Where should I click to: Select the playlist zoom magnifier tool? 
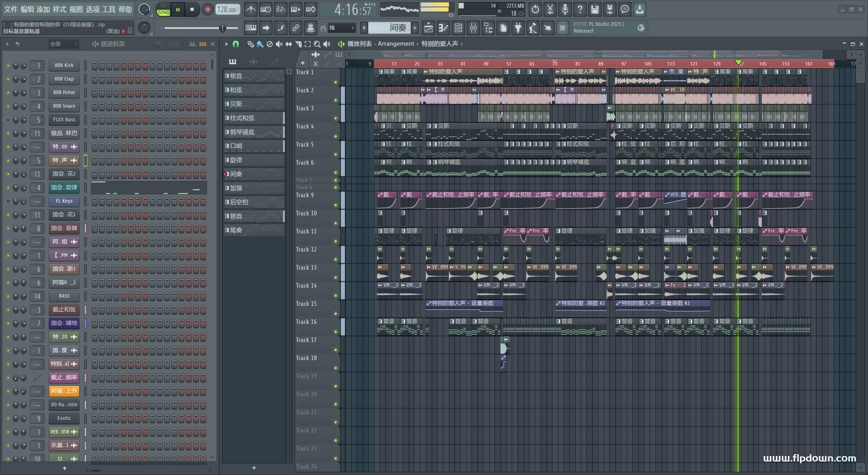pos(317,44)
